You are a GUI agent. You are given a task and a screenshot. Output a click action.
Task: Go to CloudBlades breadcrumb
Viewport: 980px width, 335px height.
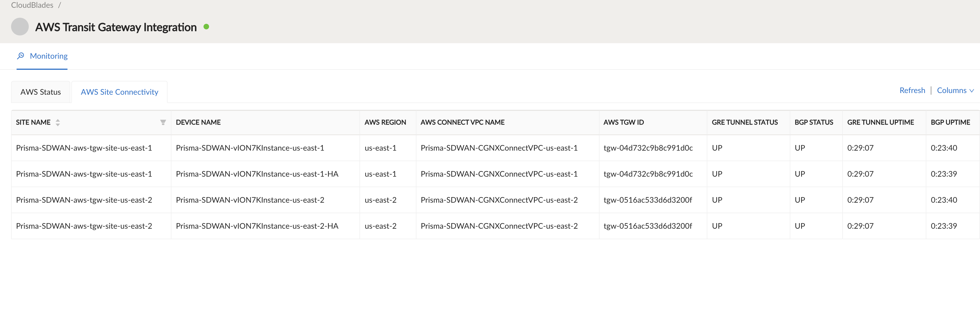(x=32, y=5)
